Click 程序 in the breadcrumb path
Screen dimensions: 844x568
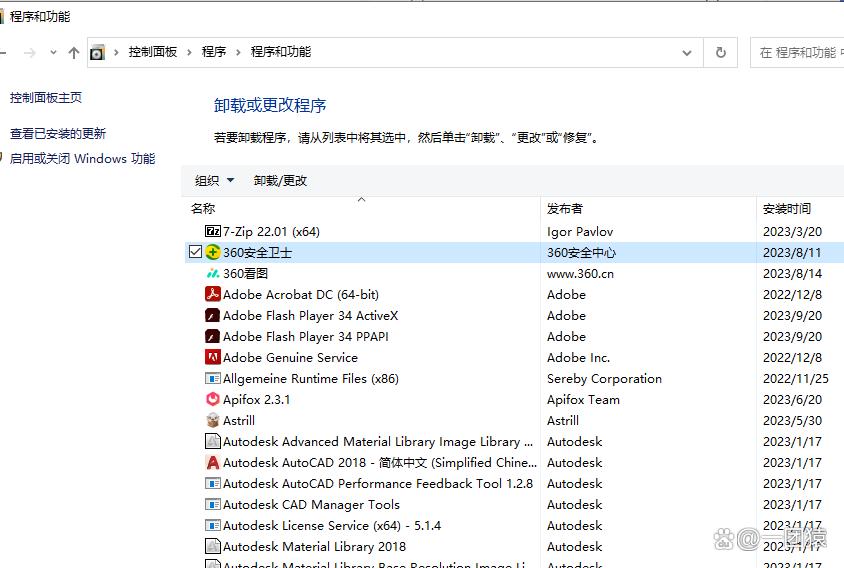214,52
